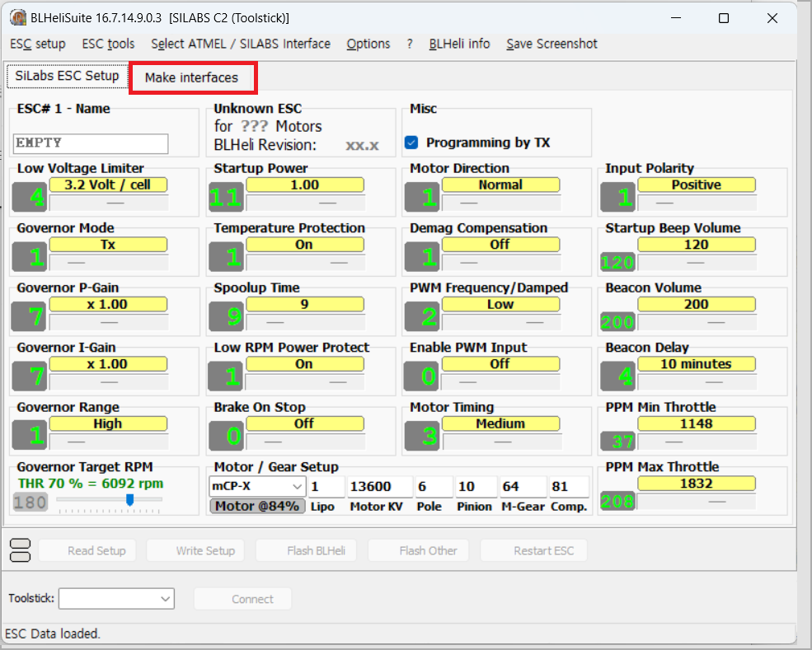Screen dimensions: 812x650
Task: Adjust the Spoolup Time slider
Action: click(306, 322)
